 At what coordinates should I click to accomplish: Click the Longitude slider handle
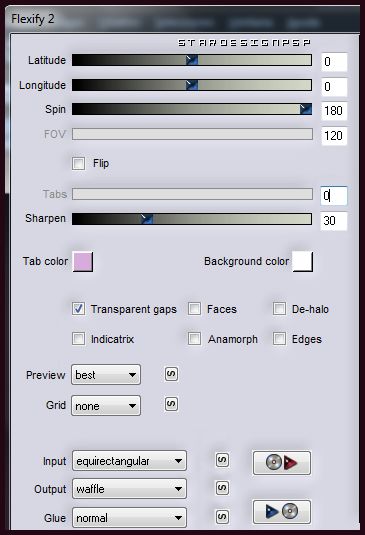[x=192, y=85]
